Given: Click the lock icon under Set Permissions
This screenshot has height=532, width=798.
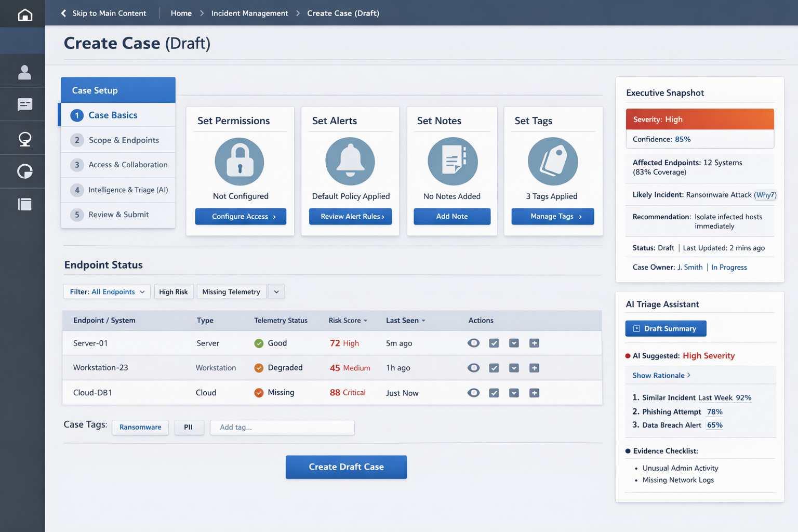Looking at the screenshot, I should 240,162.
